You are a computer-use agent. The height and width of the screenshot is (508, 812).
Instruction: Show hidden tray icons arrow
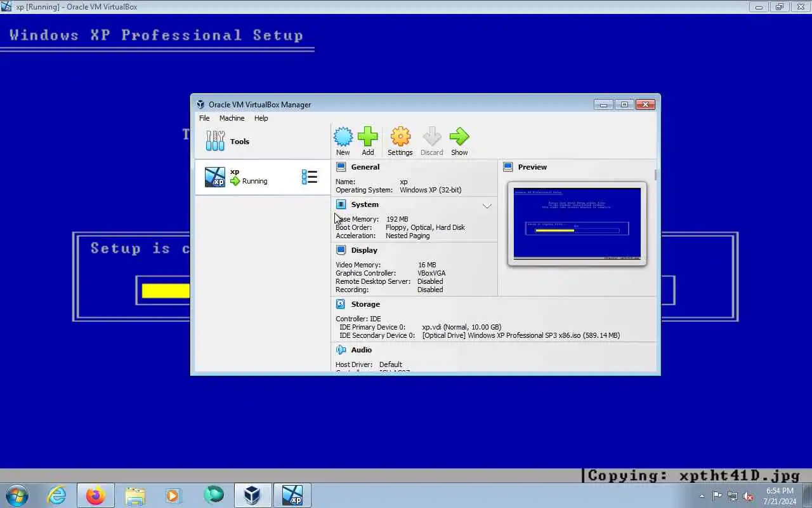pyautogui.click(x=702, y=496)
